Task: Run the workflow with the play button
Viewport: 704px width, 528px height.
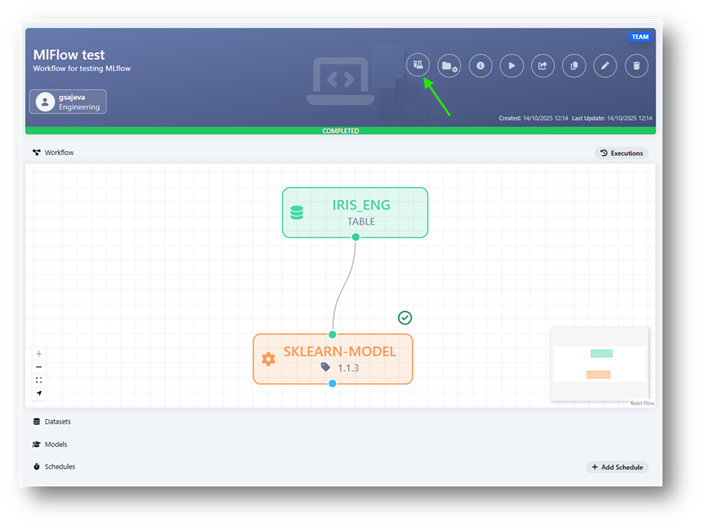Action: [x=511, y=66]
